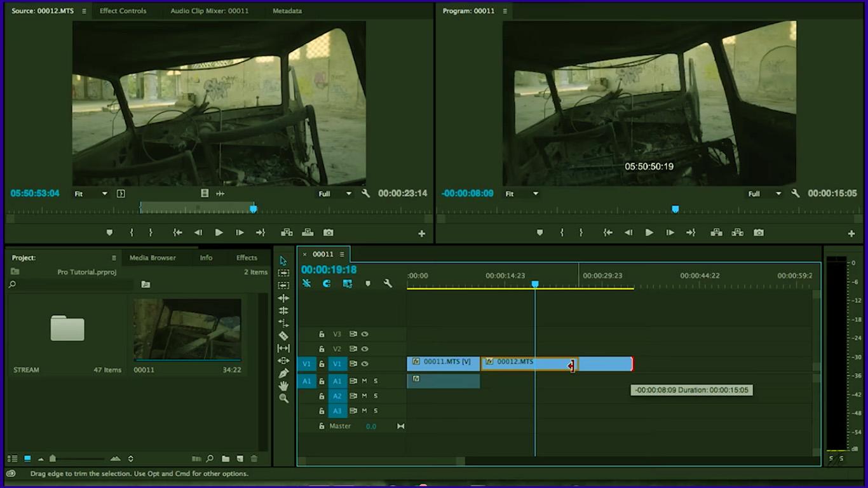Select the 00011 sequence thumbnail
868x488 pixels.
[187, 329]
